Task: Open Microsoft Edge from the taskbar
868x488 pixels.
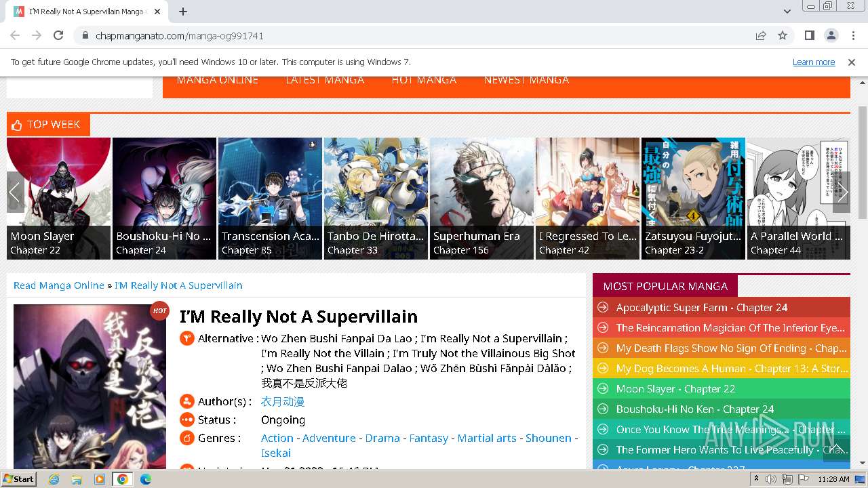Action: [x=146, y=479]
